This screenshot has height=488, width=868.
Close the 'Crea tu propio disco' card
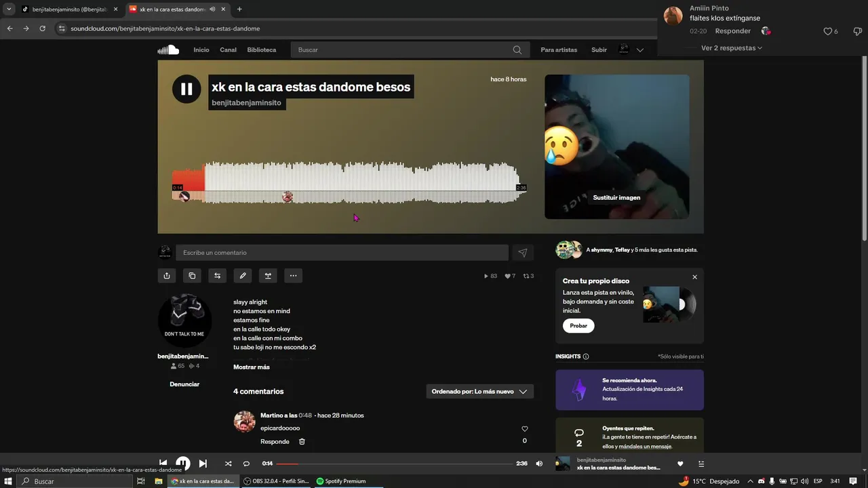[x=694, y=277]
